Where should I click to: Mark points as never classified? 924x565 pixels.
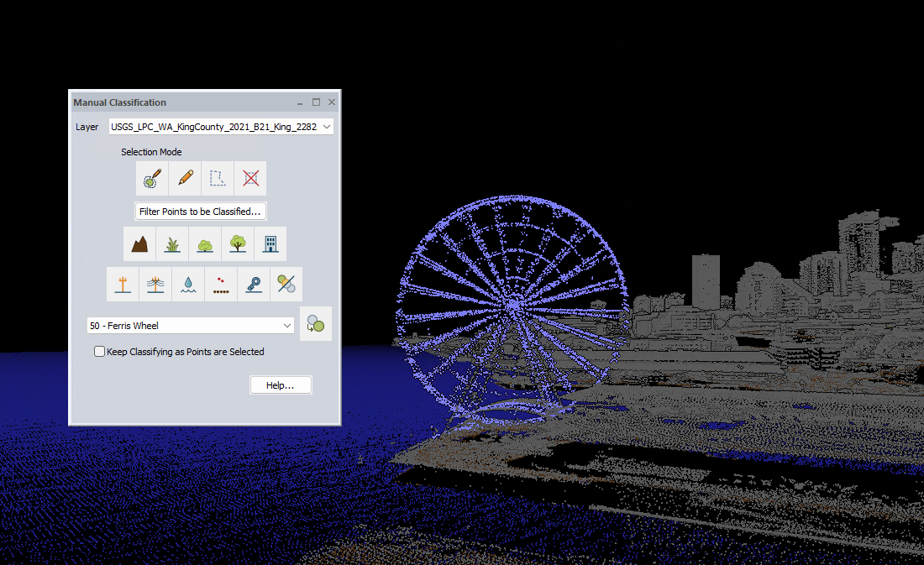[286, 284]
